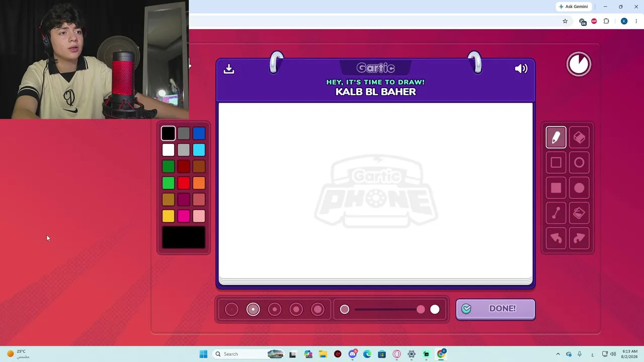This screenshot has height=362, width=644.
Task: Click the opacity slider handle
Action: (x=421, y=310)
